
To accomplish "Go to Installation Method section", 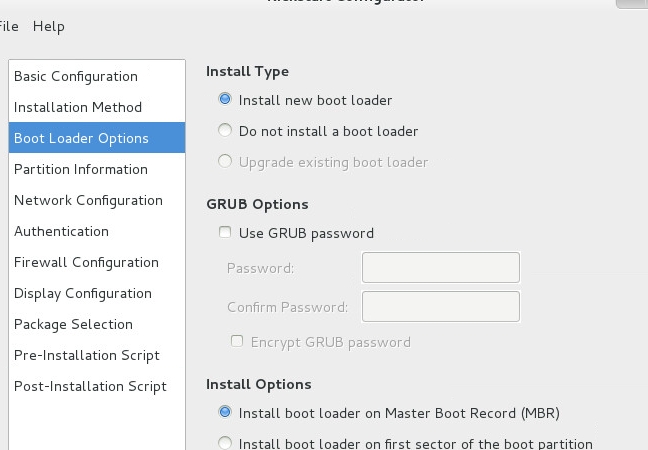I will coord(97,107).
